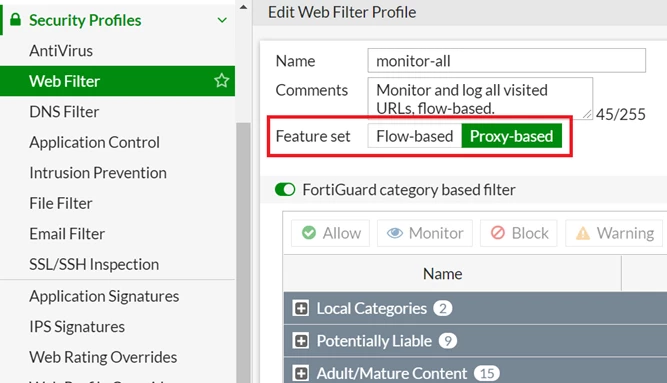Click the Potentially Liable count badge 9
This screenshot has height=383, width=667.
tap(448, 340)
